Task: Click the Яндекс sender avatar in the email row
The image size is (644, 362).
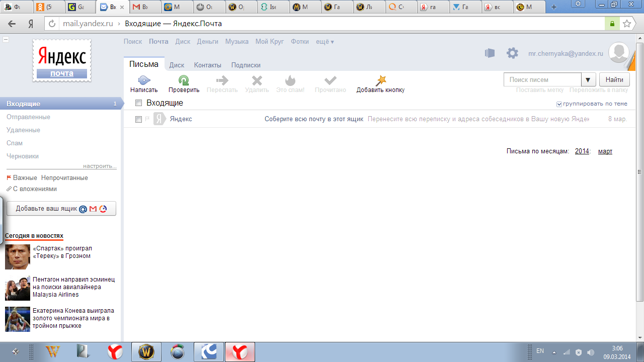Action: coord(159,119)
